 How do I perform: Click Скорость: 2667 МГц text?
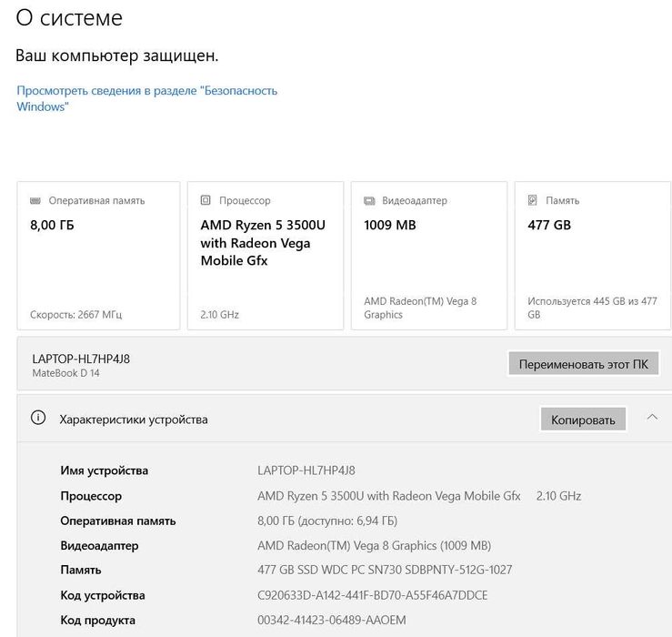pos(75,315)
